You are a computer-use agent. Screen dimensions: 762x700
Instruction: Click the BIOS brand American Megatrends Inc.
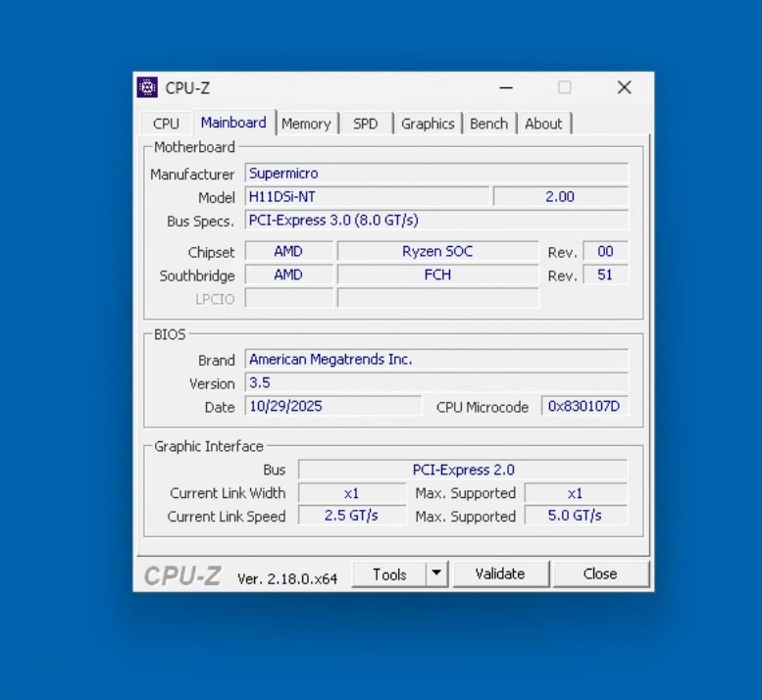coord(436,360)
